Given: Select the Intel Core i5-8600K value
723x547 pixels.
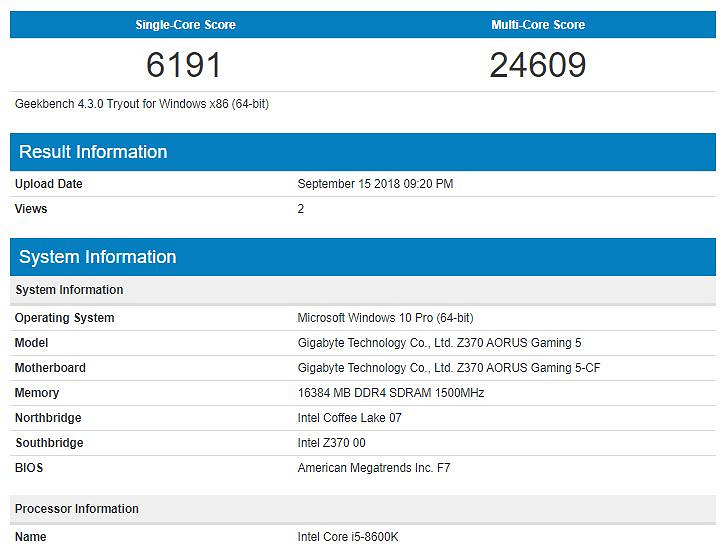Looking at the screenshot, I should pos(348,537).
